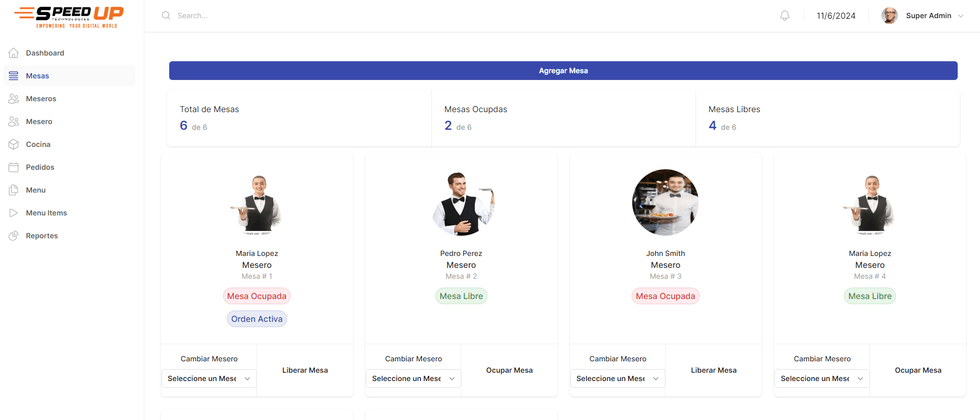Click Liberar Mesa for Mesa 1
Viewport: 980px width, 420px height.
click(305, 370)
